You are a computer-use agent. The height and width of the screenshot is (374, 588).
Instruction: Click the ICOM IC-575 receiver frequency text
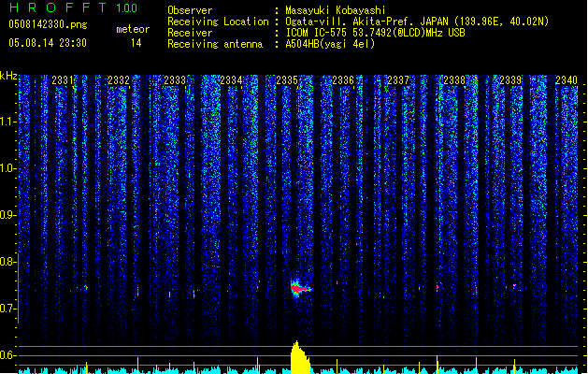click(x=375, y=33)
